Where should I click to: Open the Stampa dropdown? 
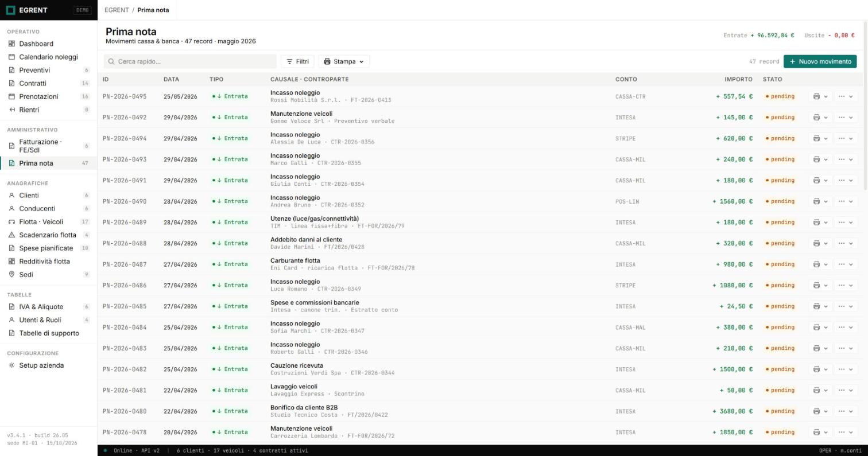(344, 61)
